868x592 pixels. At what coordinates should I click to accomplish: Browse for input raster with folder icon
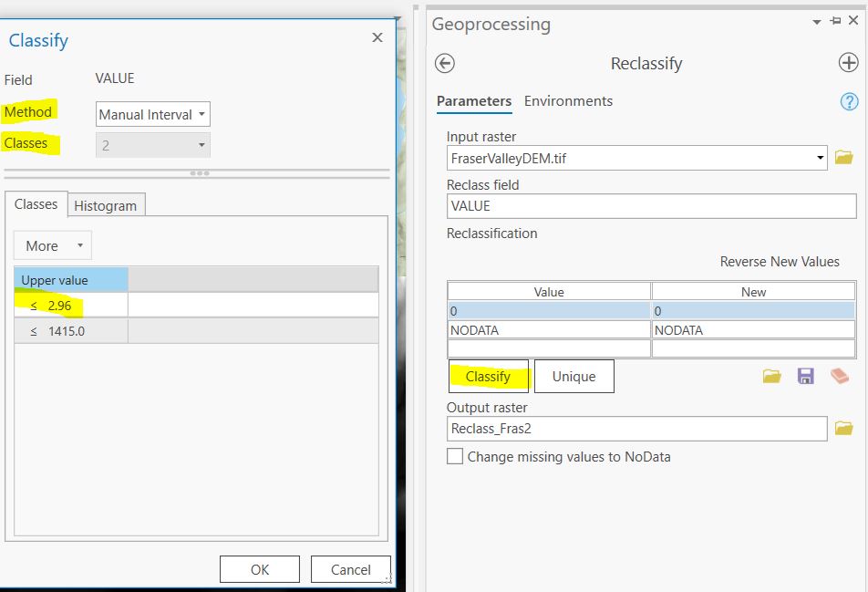coord(843,158)
